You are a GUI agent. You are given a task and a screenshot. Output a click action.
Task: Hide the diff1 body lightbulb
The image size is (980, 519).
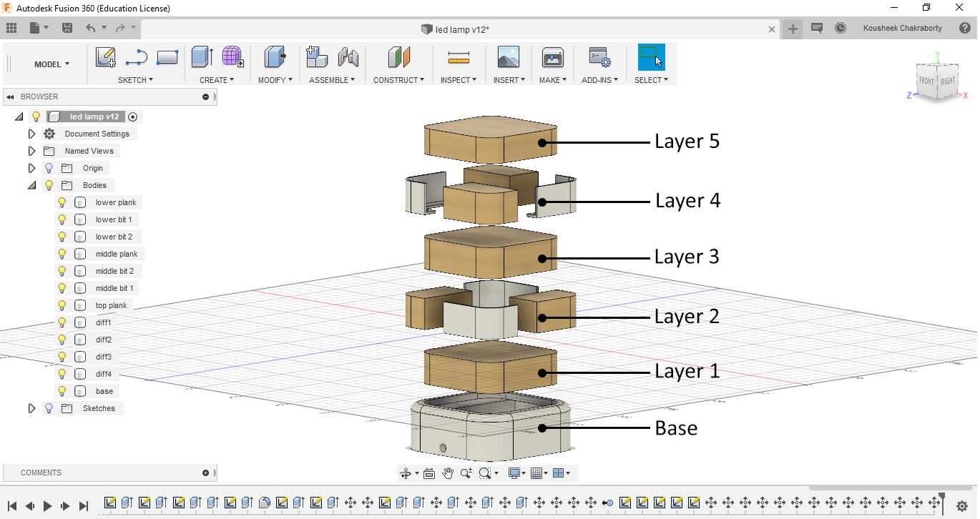pos(62,322)
